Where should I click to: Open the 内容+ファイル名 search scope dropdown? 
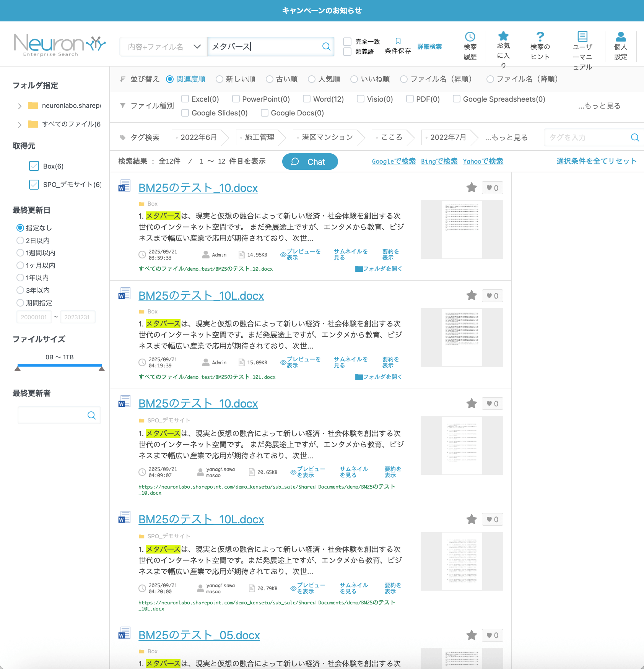tap(163, 46)
